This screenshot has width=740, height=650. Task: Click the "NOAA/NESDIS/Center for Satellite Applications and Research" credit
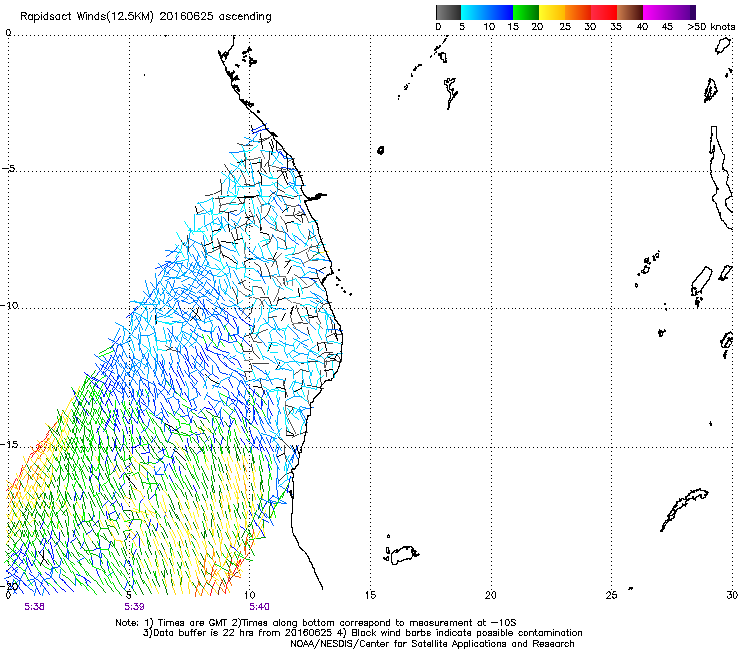click(x=432, y=644)
